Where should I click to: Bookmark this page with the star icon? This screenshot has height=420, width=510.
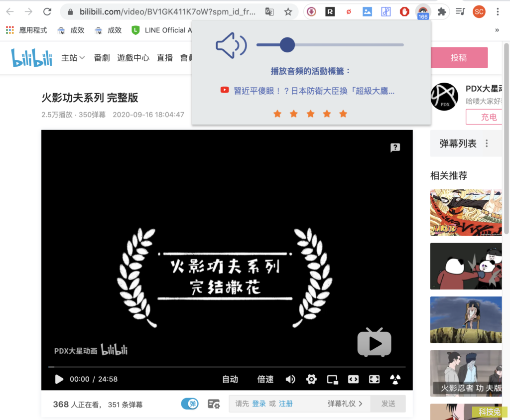tap(288, 12)
